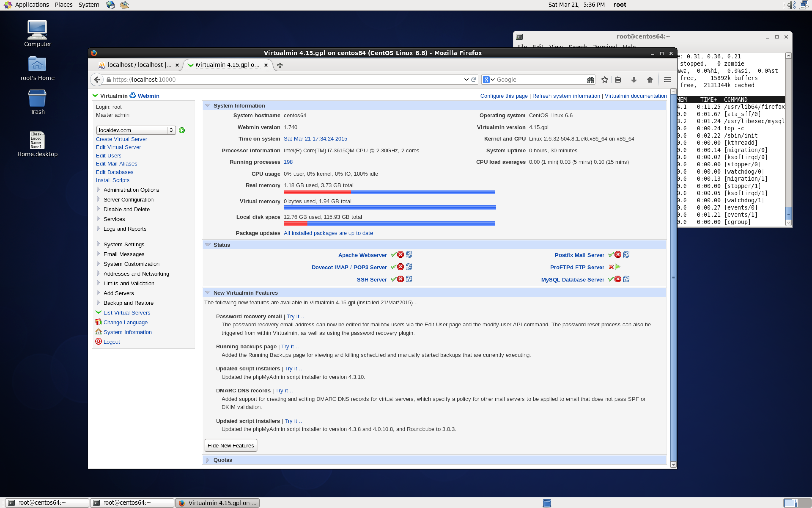812x508 pixels.
Task: Click the Firefox page vertical scrollbar
Action: click(673, 278)
